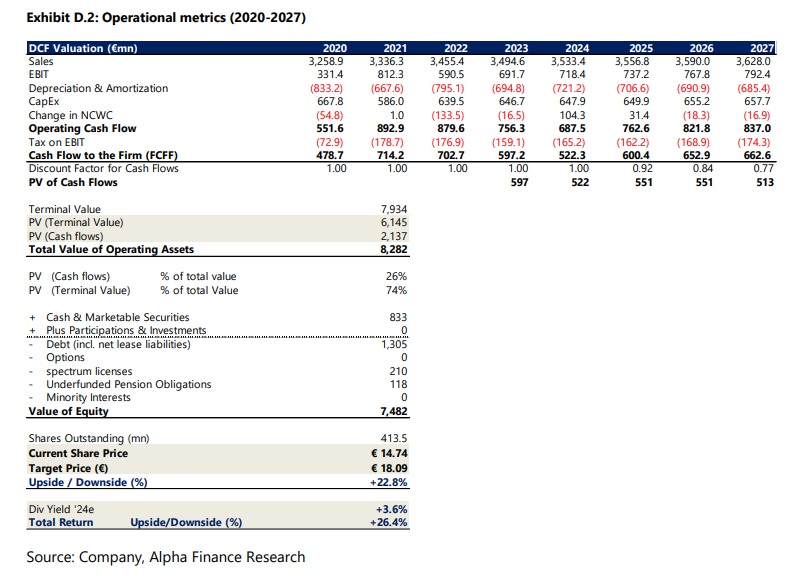The image size is (787, 582).
Task: Click the cash value 833
Action: pos(399,318)
